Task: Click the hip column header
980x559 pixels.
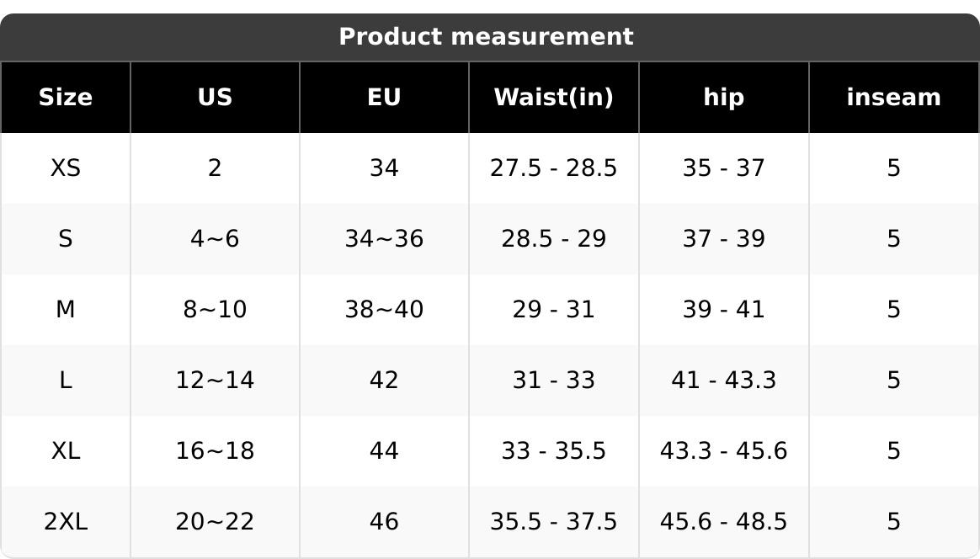Action: click(x=724, y=97)
